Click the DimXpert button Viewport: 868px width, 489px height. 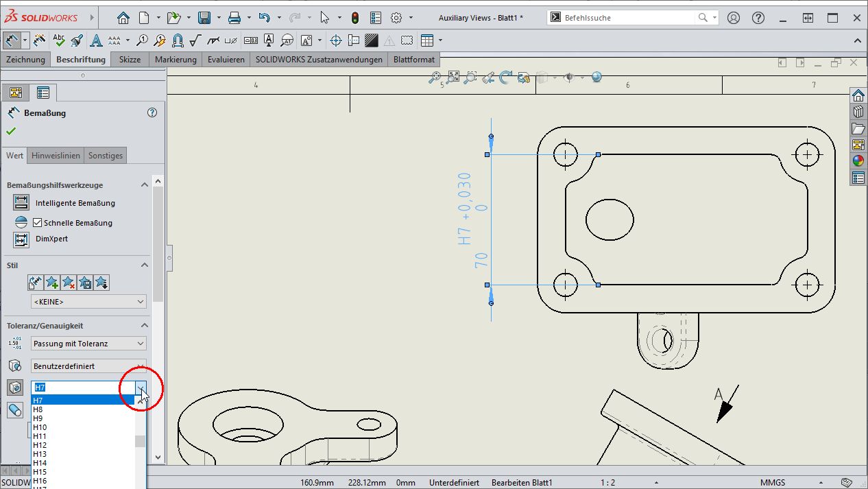point(41,239)
